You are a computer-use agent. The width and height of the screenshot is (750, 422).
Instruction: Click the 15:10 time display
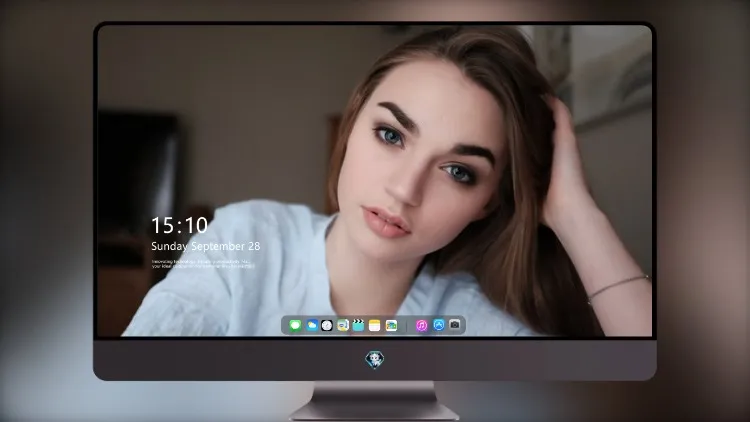coord(179,225)
